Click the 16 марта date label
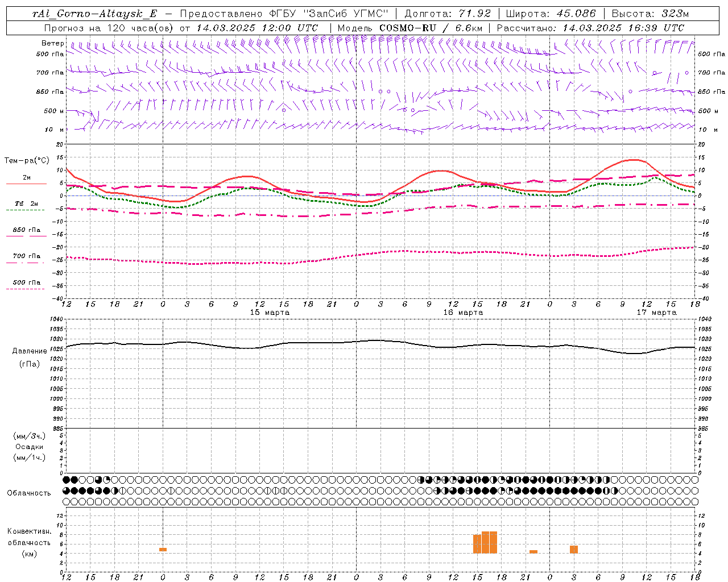728x582 pixels. tap(463, 313)
